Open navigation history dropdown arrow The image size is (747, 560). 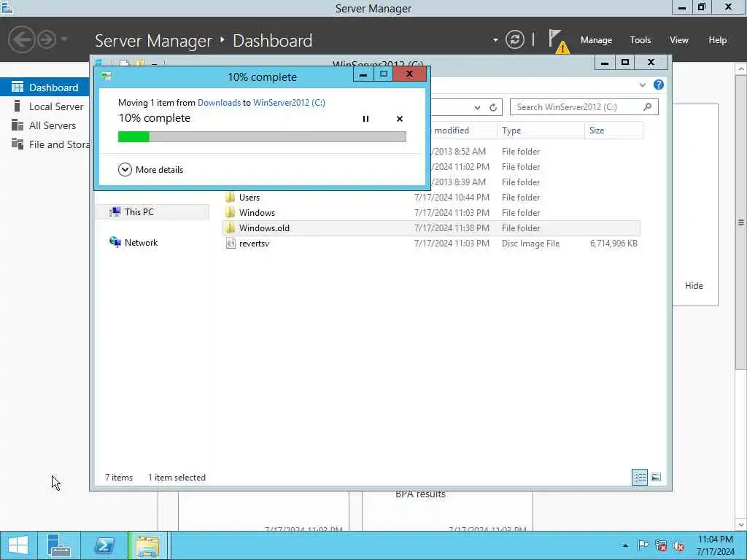[64, 39]
